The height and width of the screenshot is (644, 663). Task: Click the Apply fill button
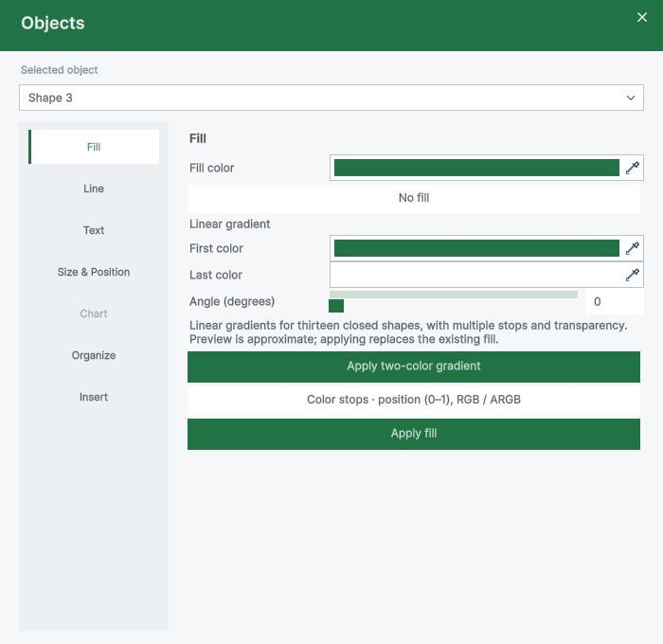(414, 434)
